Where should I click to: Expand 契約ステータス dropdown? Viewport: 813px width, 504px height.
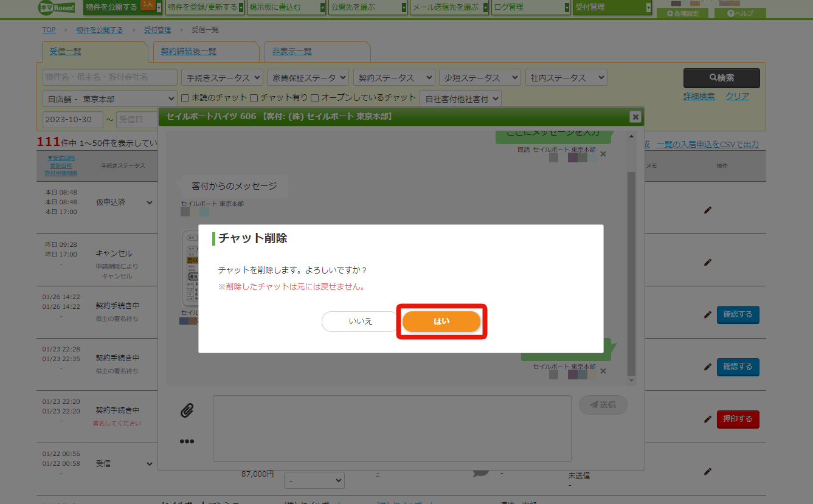click(394, 77)
